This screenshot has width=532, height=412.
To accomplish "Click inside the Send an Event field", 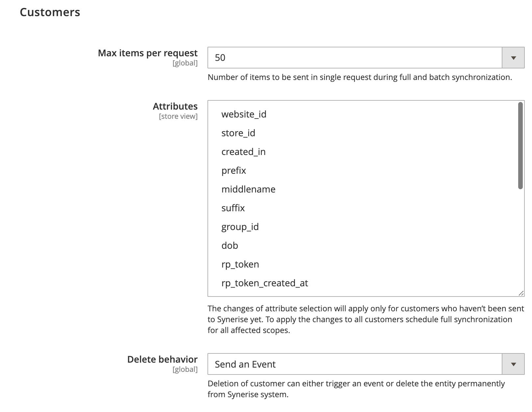I will tap(329, 364).
